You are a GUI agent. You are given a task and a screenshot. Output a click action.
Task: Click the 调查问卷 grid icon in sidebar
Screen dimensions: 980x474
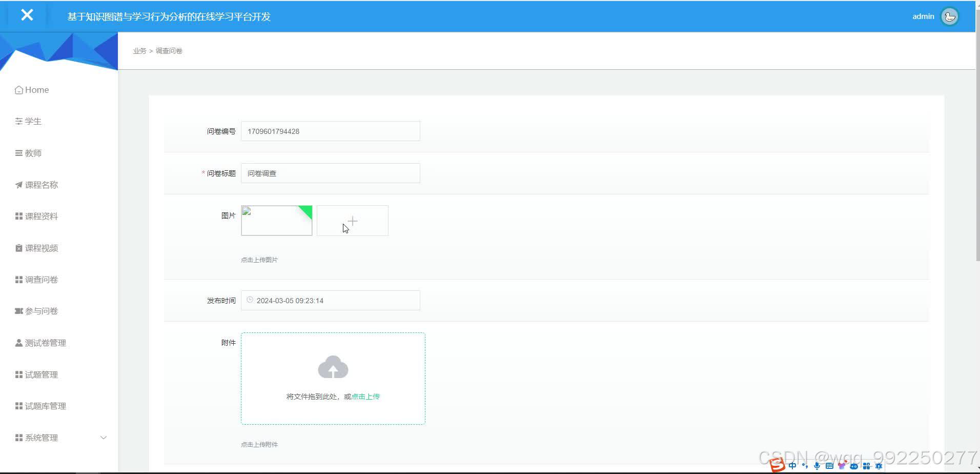point(19,280)
